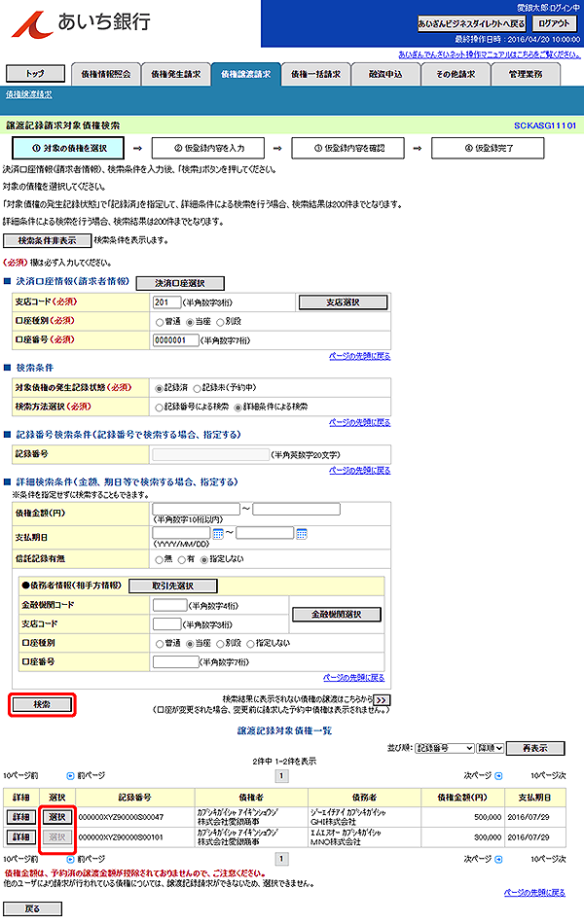Image resolution: width=584 pixels, height=924 pixels.
Task: Click the debtor 支店コード input field
Action: coord(167,624)
